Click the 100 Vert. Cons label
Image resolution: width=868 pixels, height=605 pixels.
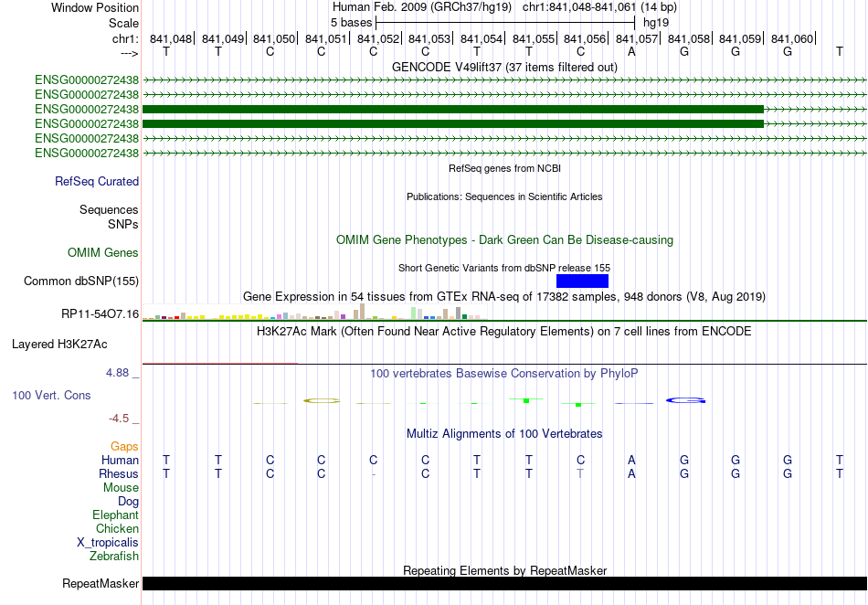[51, 395]
